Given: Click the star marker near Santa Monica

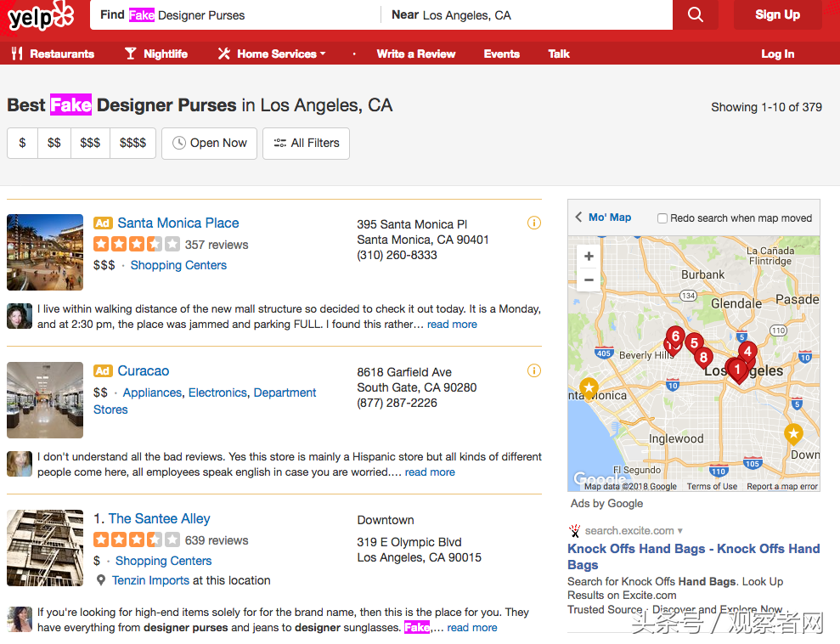Looking at the screenshot, I should coord(589,387).
